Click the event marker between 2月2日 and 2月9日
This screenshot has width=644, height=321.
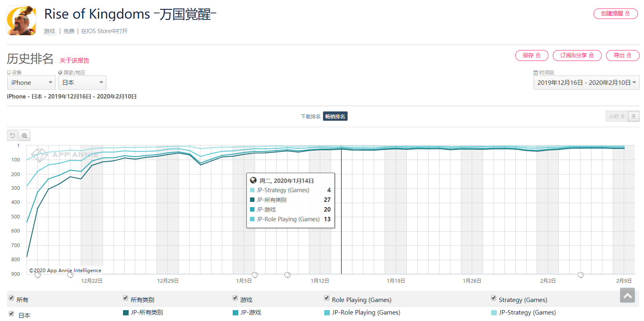click(x=581, y=275)
